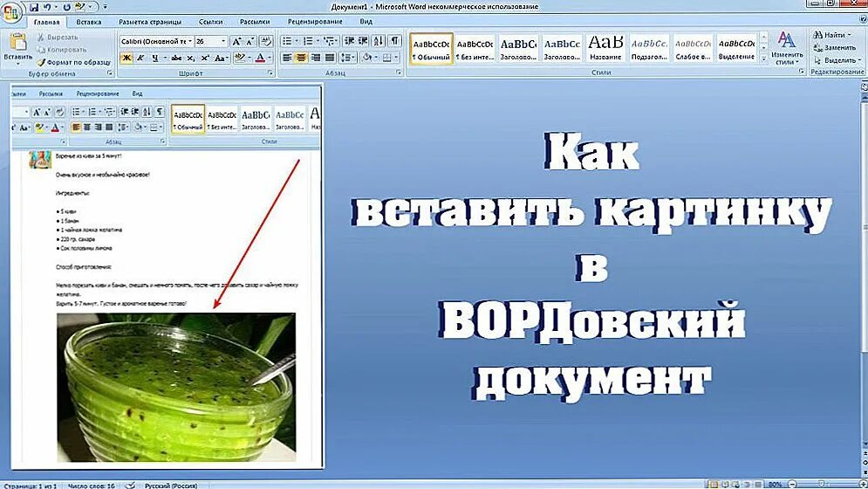Screen dimensions: 868x489
Task: Toggle underline Ч formatting
Action: pos(154,58)
